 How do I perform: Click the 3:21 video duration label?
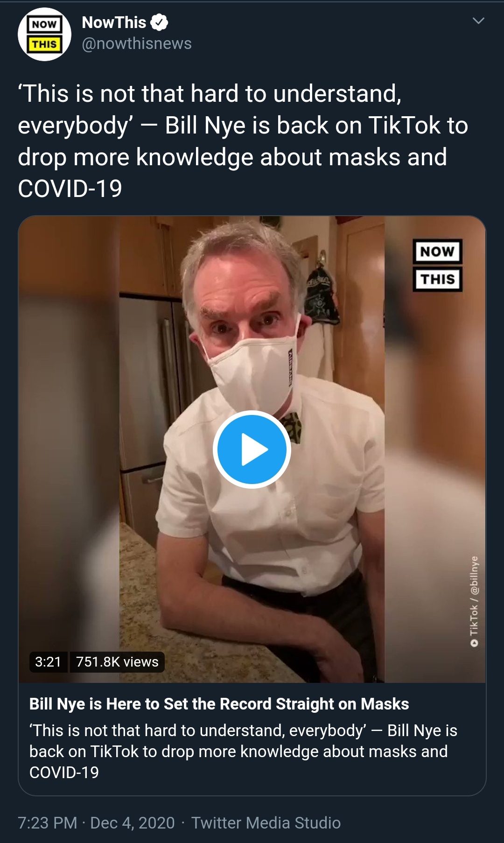point(48,662)
